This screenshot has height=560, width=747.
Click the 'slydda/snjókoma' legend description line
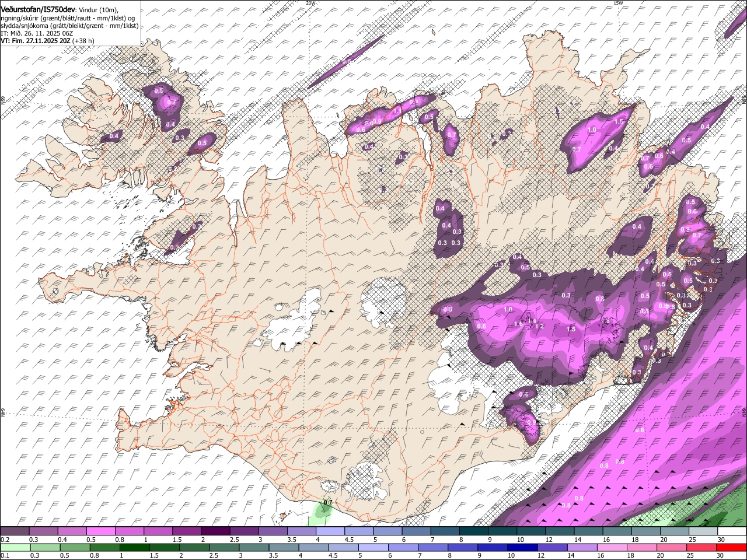coord(70,26)
